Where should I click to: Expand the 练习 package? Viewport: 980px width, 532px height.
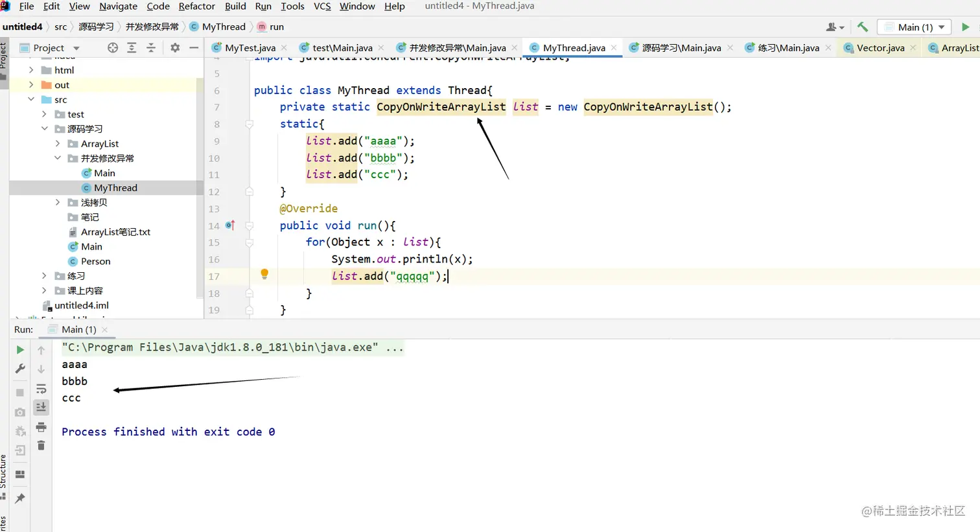tap(44, 275)
